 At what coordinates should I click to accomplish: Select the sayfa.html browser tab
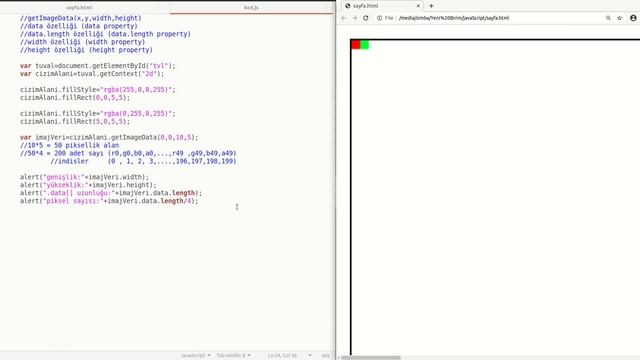382,6
